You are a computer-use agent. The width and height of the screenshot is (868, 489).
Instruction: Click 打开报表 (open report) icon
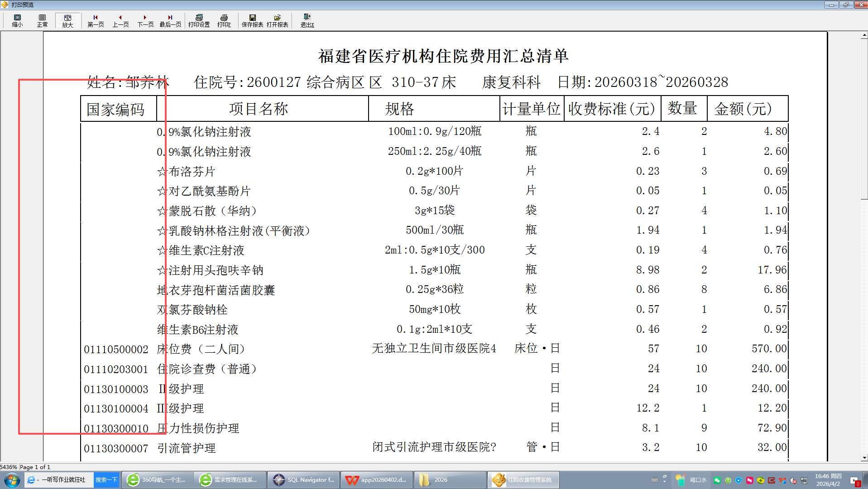point(277,21)
